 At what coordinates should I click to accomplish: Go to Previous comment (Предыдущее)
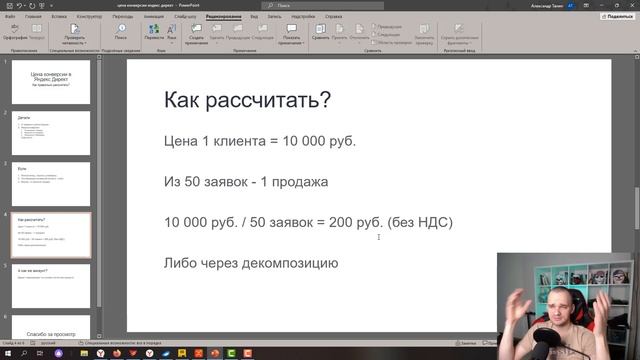(238, 32)
